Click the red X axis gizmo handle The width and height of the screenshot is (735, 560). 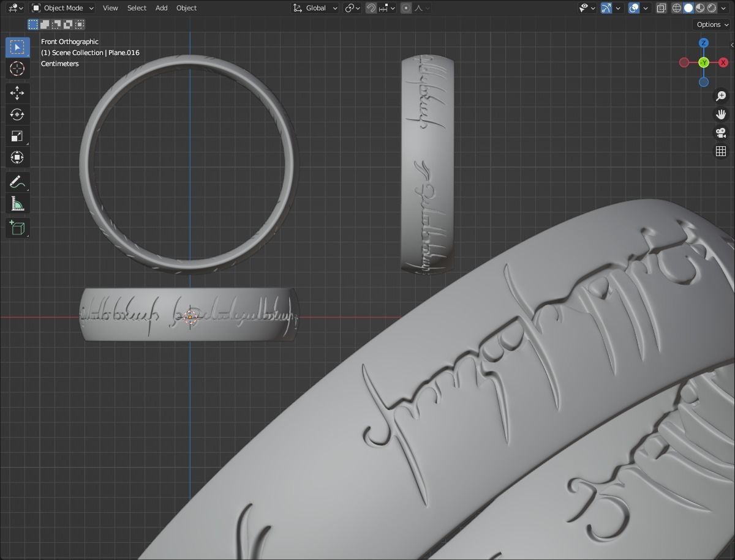click(x=723, y=62)
